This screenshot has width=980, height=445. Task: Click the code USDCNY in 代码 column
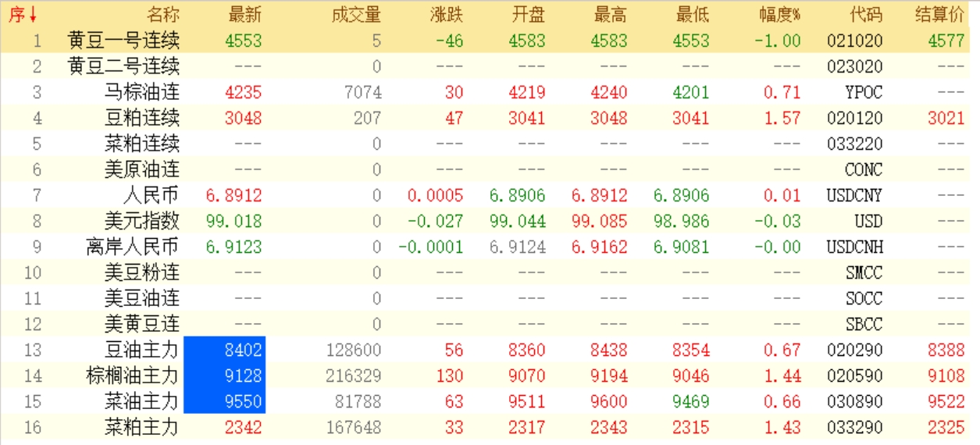coord(853,195)
